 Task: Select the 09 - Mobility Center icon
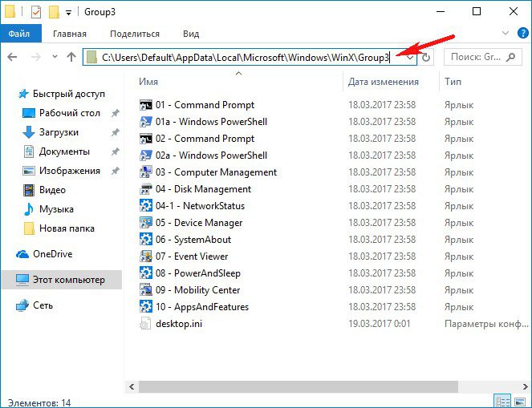pos(146,290)
